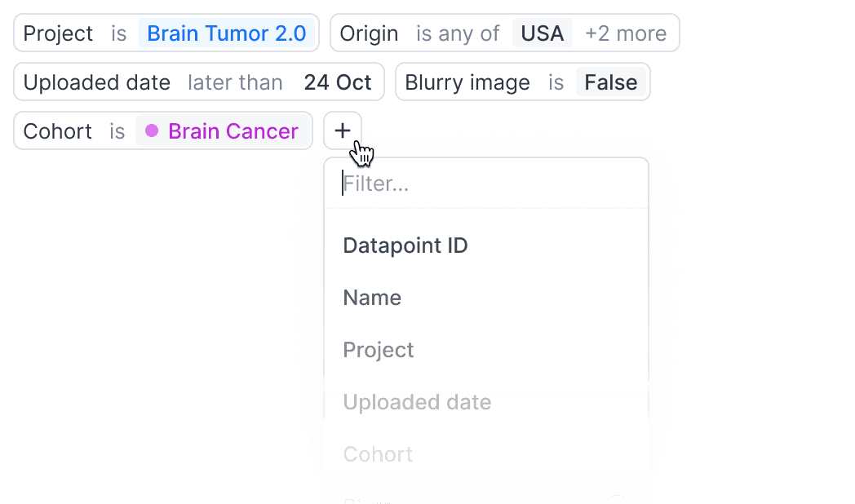The width and height of the screenshot is (855, 504).
Task: Open the 'is any of' operator dropdown
Action: point(458,33)
